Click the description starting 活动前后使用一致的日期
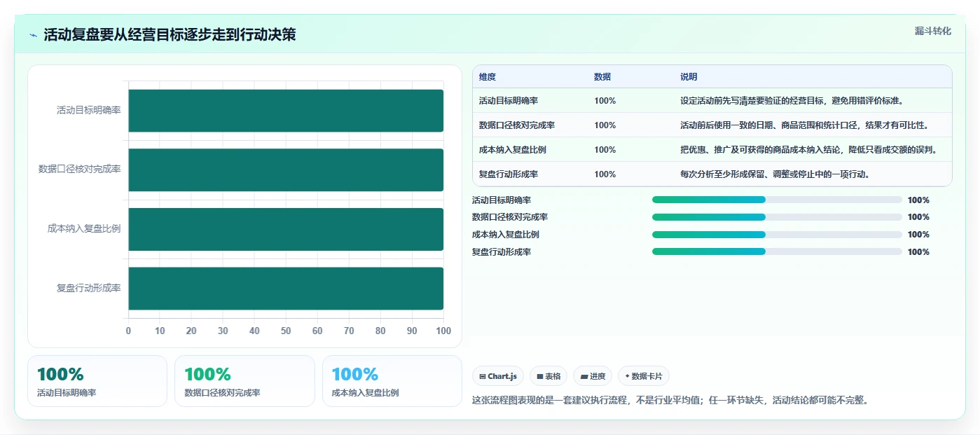 [805, 125]
